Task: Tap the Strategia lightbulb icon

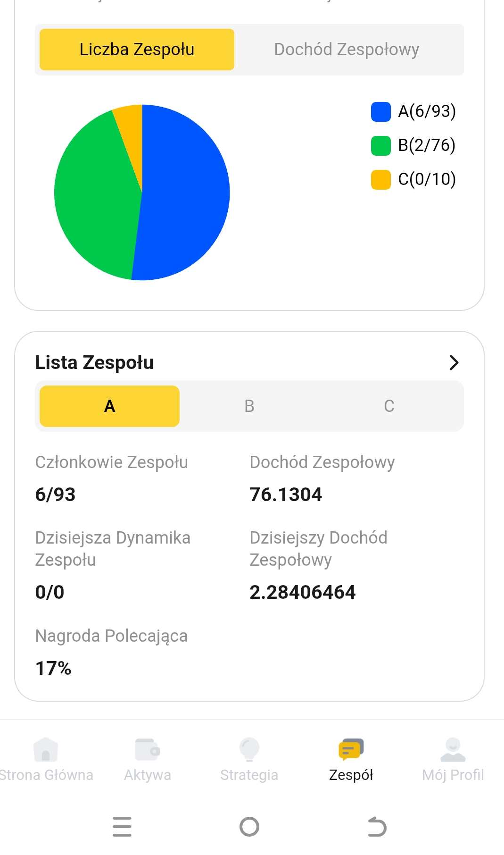Action: pos(249,749)
